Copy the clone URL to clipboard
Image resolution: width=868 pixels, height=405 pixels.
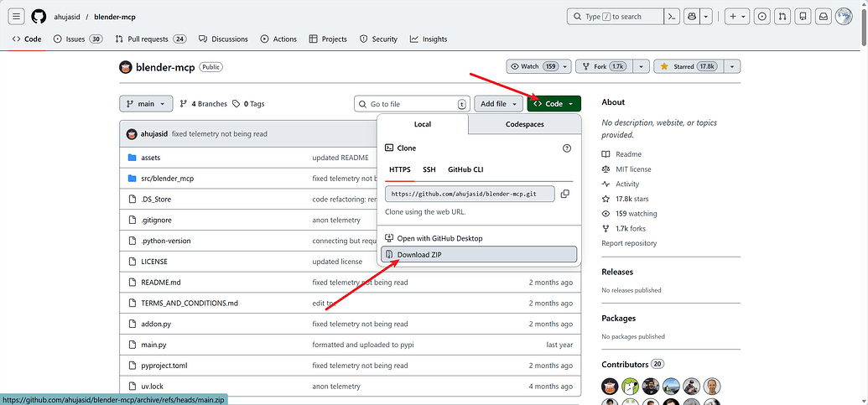tap(564, 194)
